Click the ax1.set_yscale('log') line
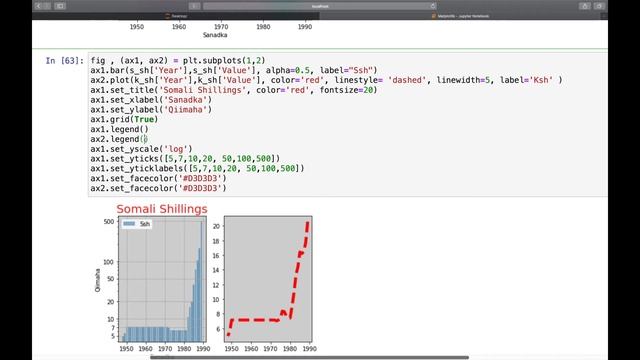This screenshot has height=360, width=640. (141, 149)
